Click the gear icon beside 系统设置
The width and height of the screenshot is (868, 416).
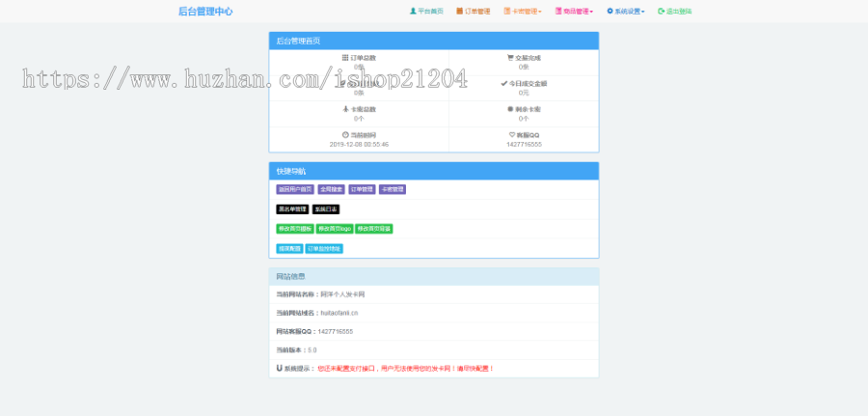610,11
